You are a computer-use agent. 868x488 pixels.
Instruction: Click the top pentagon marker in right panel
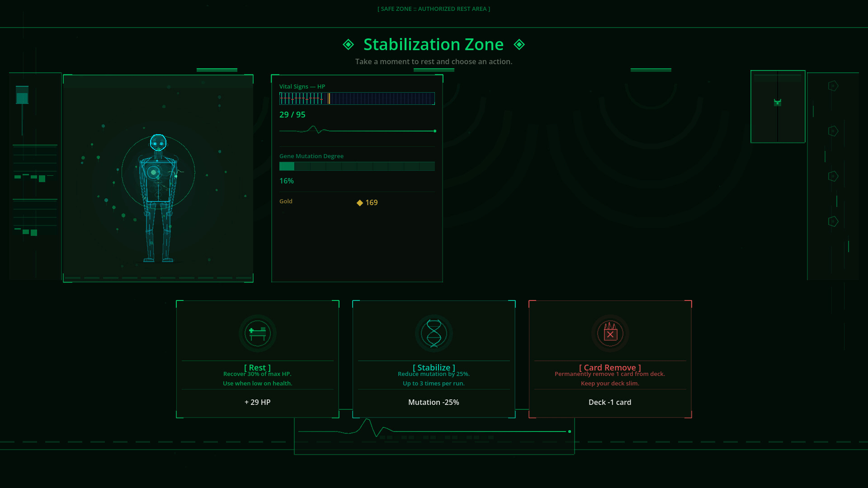click(x=833, y=86)
